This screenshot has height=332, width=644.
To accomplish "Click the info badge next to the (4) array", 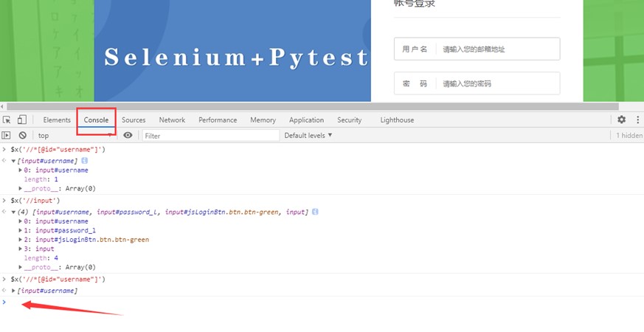I will coord(315,212).
